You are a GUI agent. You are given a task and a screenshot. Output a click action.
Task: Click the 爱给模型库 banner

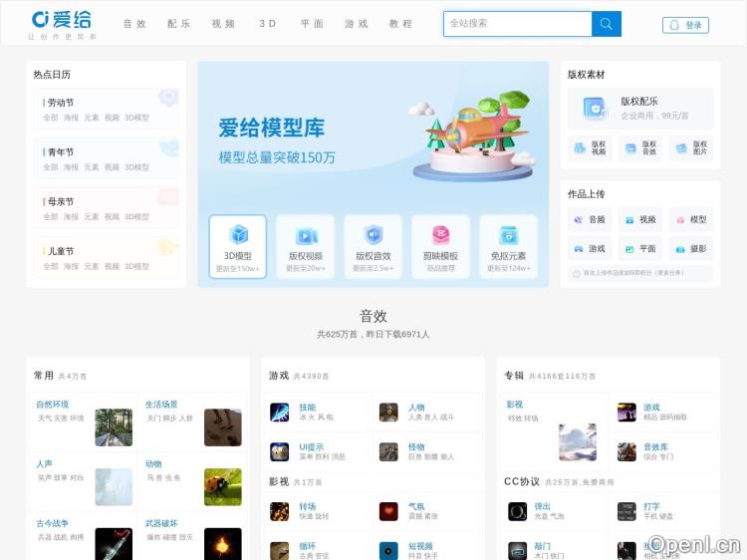pos(373,136)
